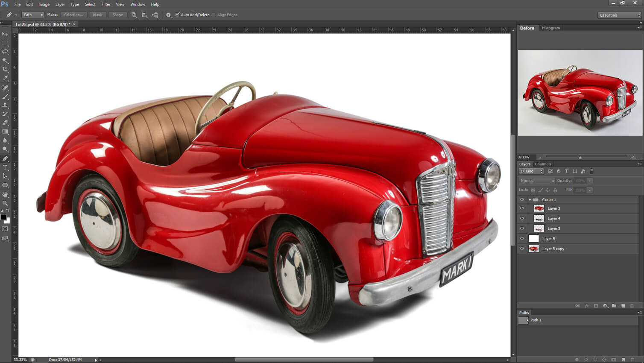Select the Zoom tool

(5, 203)
